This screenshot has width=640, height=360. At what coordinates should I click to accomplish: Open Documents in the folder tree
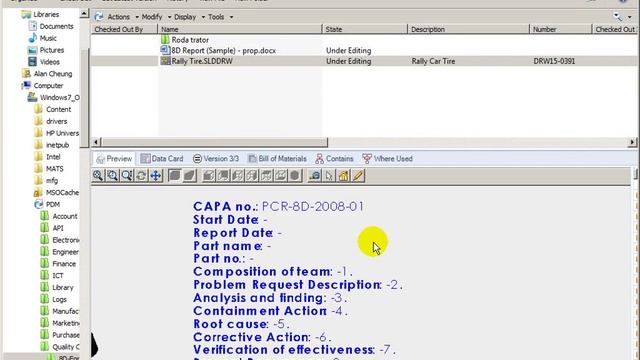click(51, 26)
